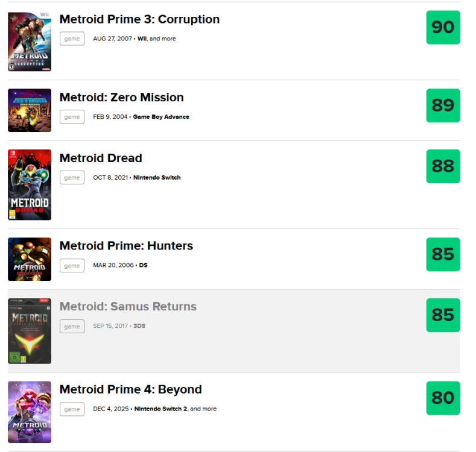Click the Samus Returns 85 score badge

click(x=443, y=315)
